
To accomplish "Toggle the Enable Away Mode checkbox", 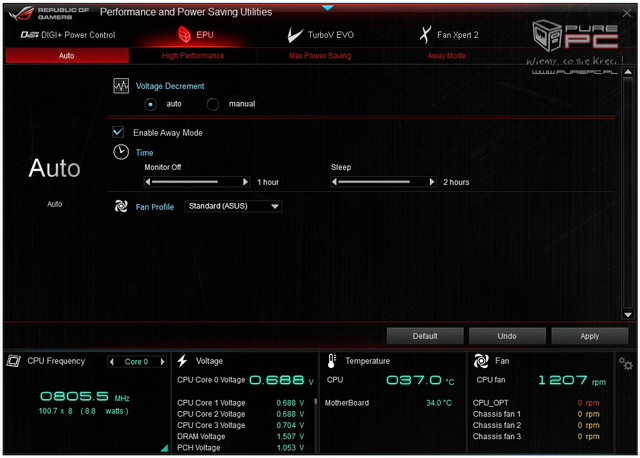I will click(x=118, y=132).
